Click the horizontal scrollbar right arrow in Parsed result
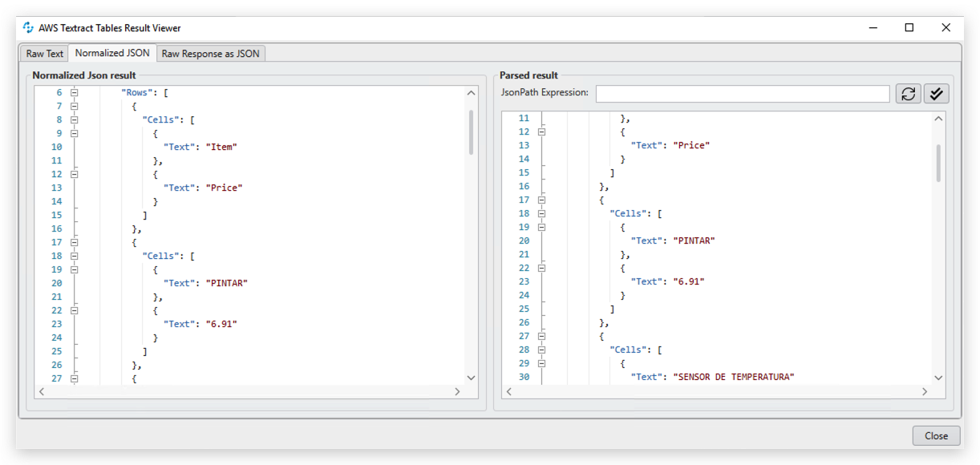The image size is (980, 465). coord(924,391)
